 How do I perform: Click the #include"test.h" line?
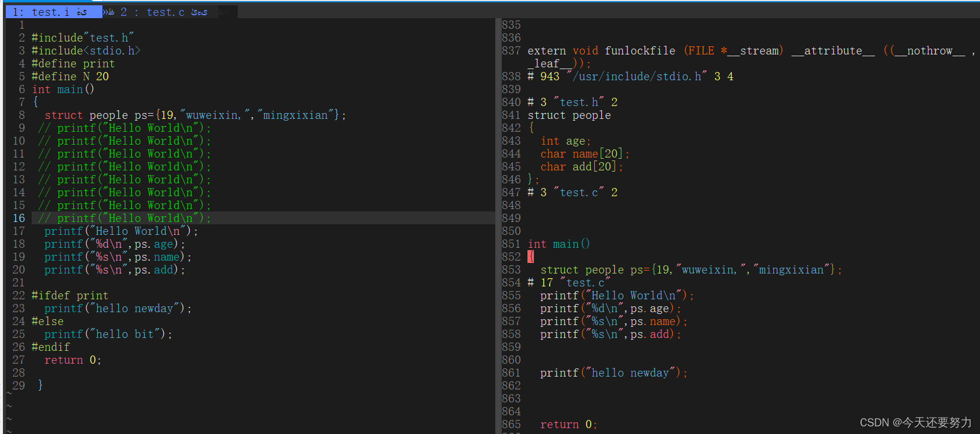click(83, 38)
